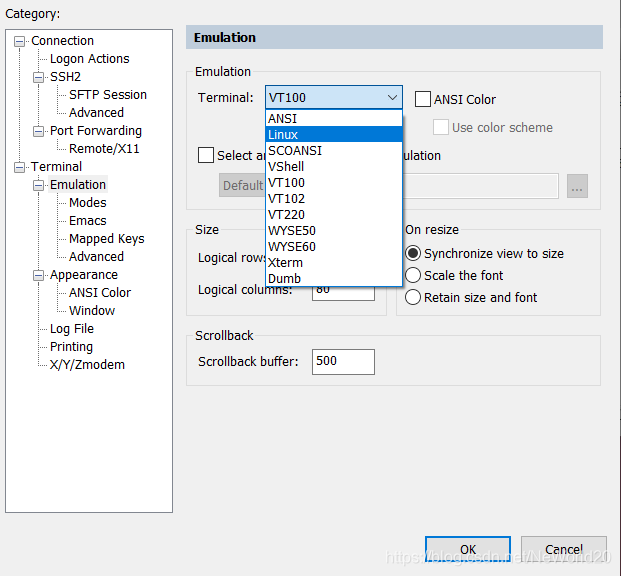Screen dimensions: 621x576
Task: Choose WYSE60 from terminal list
Action: point(334,246)
